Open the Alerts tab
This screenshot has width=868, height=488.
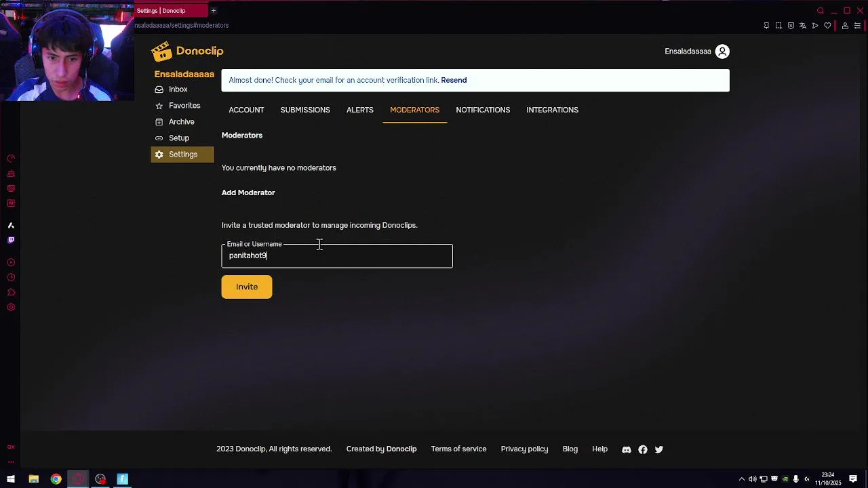[360, 110]
